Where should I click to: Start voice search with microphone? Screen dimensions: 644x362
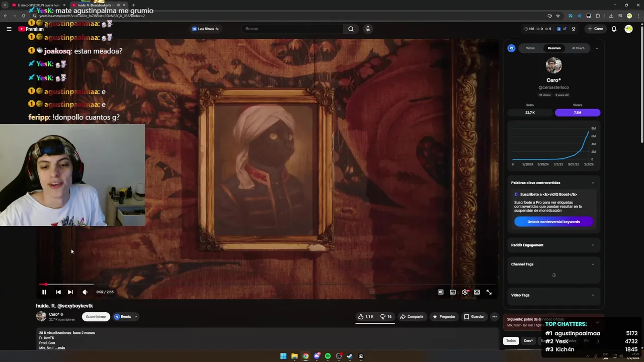(x=368, y=29)
